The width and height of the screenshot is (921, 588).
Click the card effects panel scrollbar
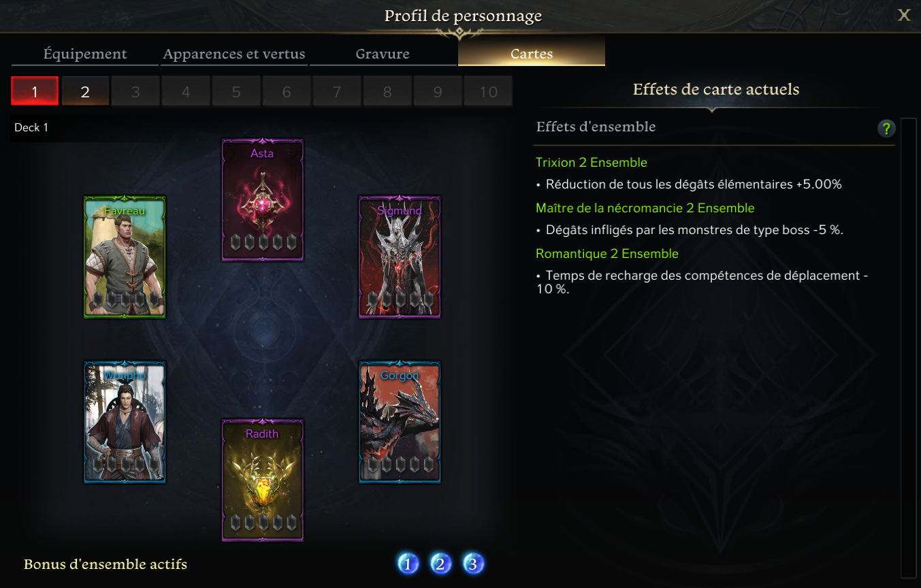(908, 347)
